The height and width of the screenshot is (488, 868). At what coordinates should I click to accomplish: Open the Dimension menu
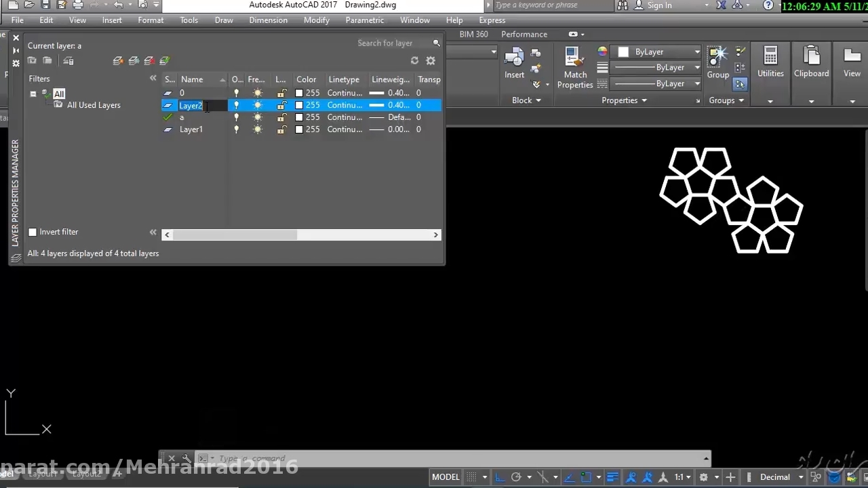point(268,20)
